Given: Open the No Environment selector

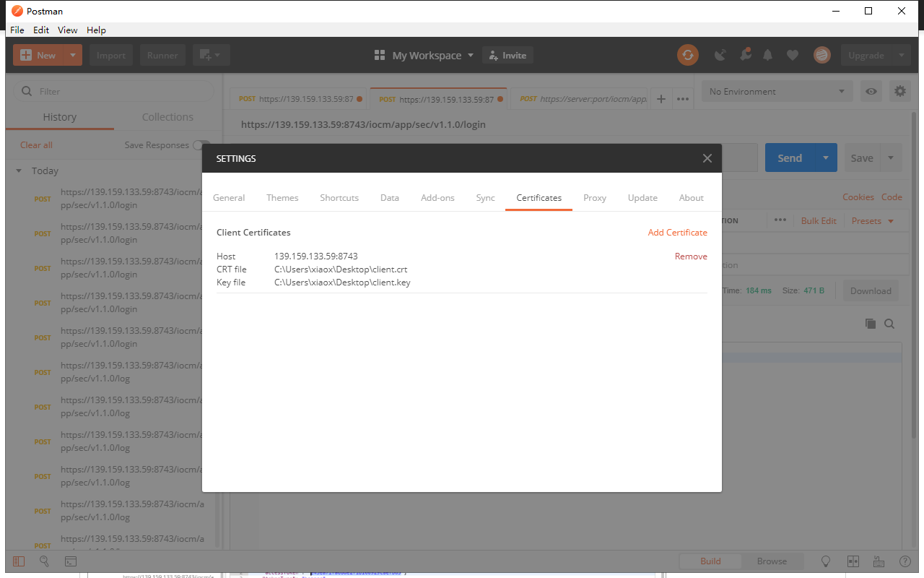Looking at the screenshot, I should pyautogui.click(x=777, y=91).
